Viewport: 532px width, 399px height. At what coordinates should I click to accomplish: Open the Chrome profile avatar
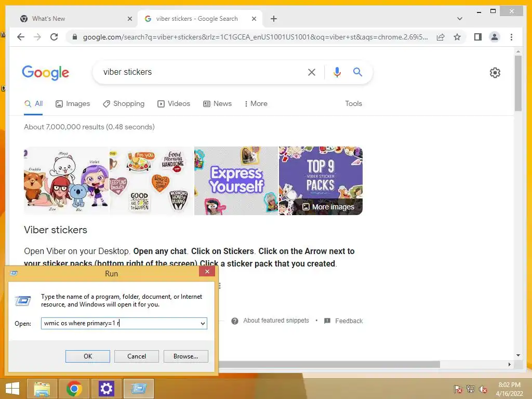(495, 37)
